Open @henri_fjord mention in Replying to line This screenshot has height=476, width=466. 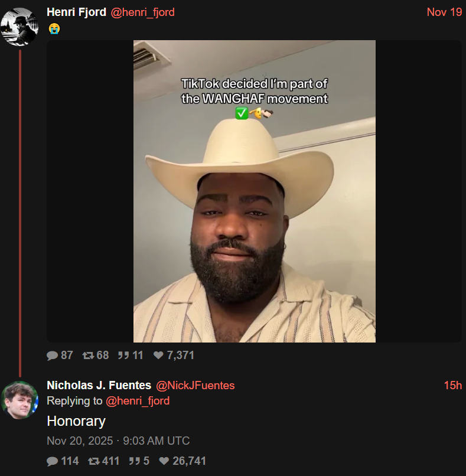click(x=138, y=401)
